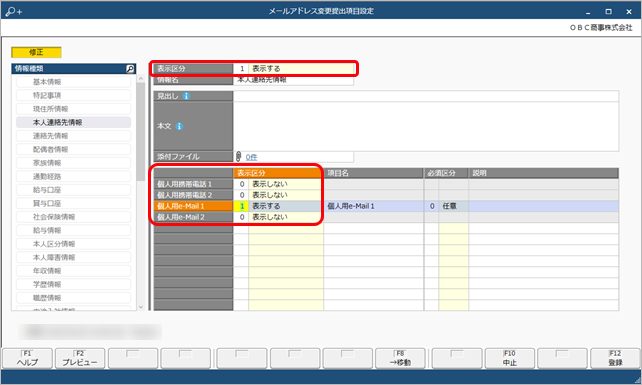Select 本人区分情報 in the information list
The height and width of the screenshot is (385, 642).
(x=74, y=244)
